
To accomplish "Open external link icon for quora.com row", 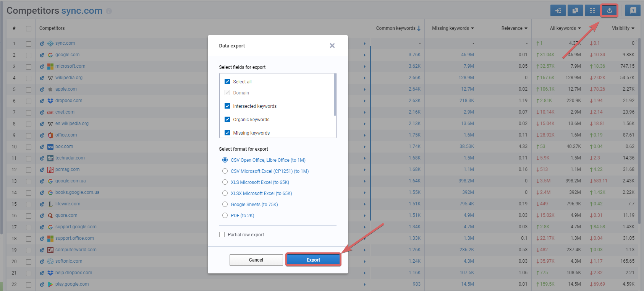I will tap(42, 216).
